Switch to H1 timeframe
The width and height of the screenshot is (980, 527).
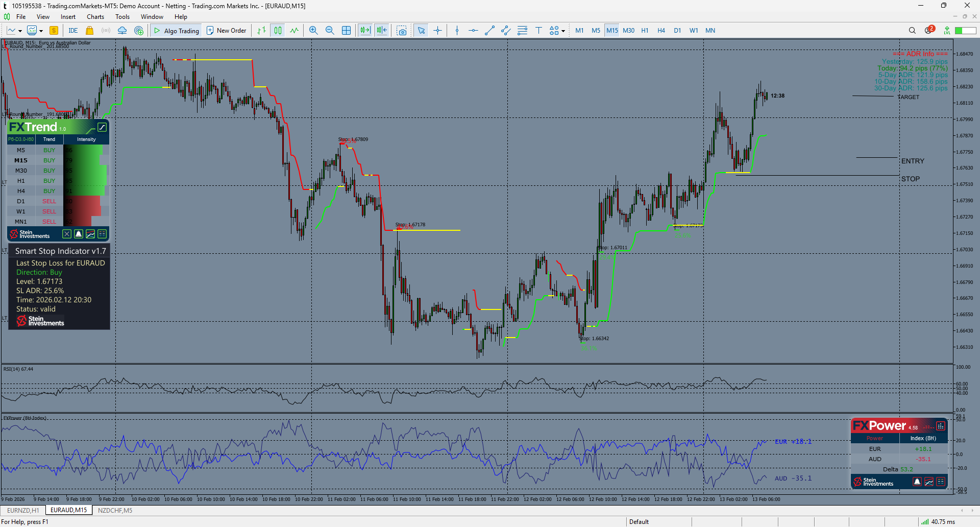(645, 31)
